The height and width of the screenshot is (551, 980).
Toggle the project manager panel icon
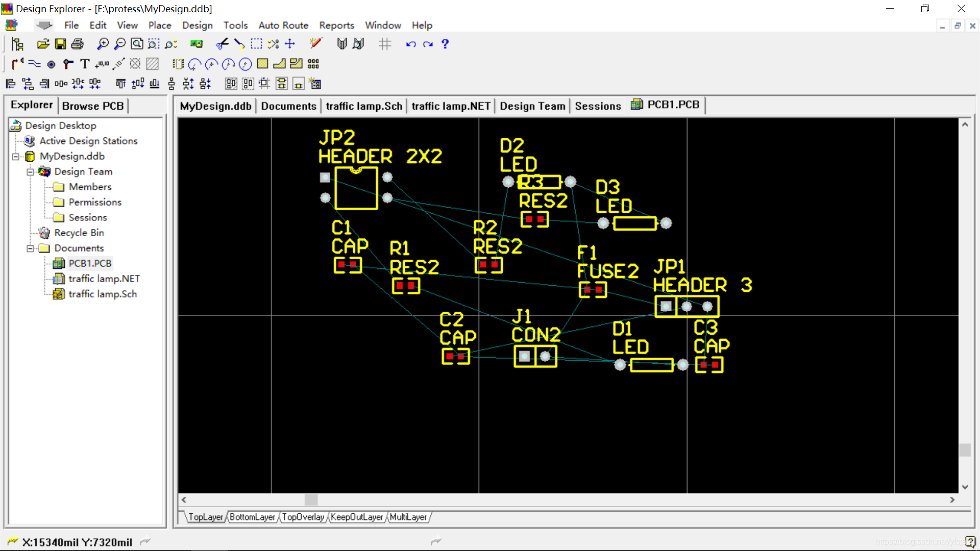click(17, 44)
